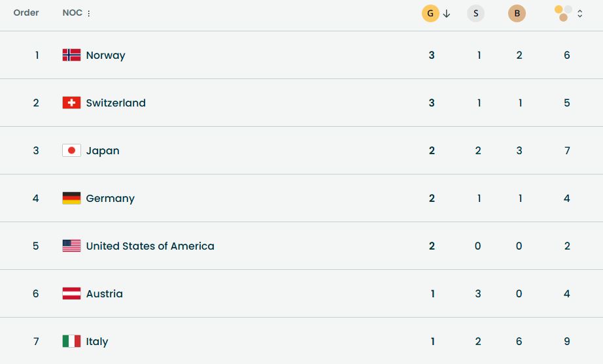Toggle gold column sort arrow
The width and height of the screenshot is (603, 364).
[x=447, y=14]
